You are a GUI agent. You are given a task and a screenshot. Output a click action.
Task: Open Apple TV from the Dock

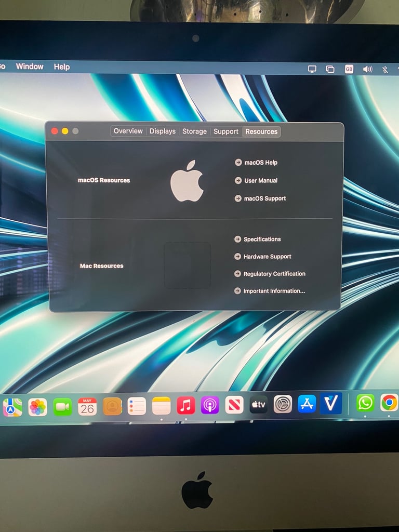tap(259, 404)
